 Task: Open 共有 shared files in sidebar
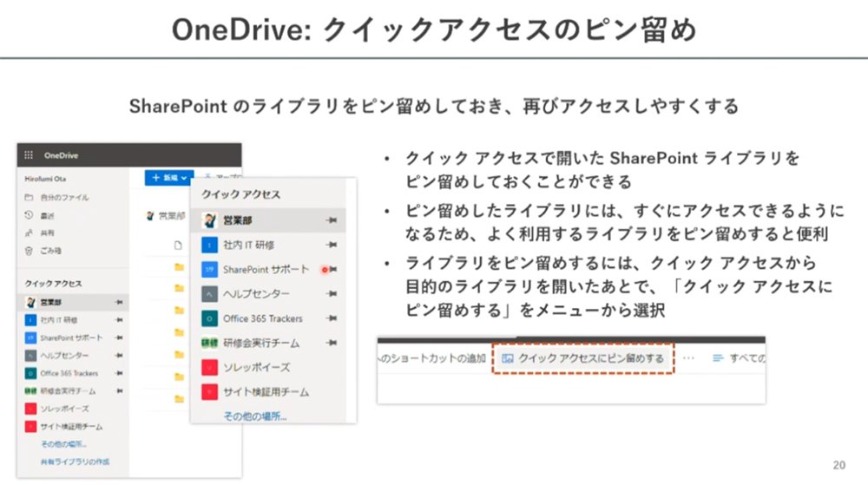point(47,233)
